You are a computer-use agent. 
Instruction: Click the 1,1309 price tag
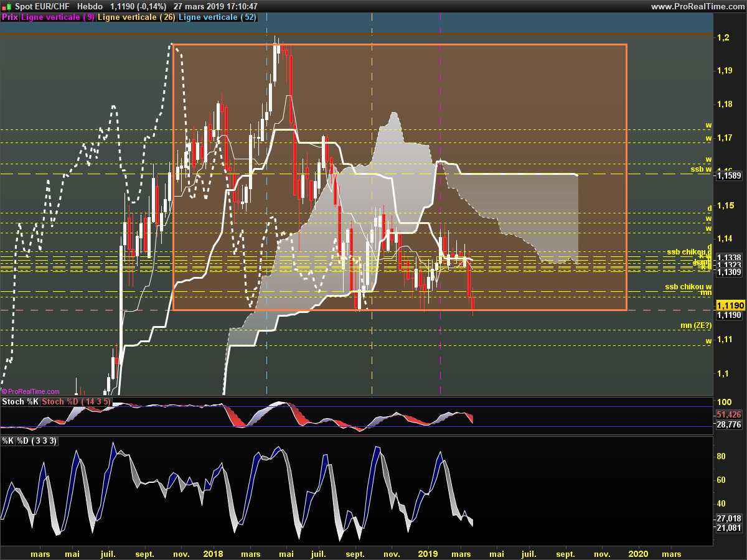pos(729,272)
